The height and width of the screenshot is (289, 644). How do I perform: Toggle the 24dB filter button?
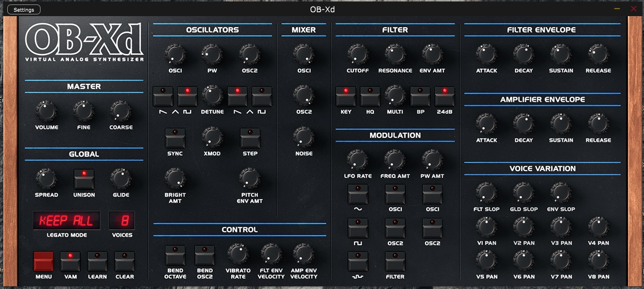click(x=445, y=96)
